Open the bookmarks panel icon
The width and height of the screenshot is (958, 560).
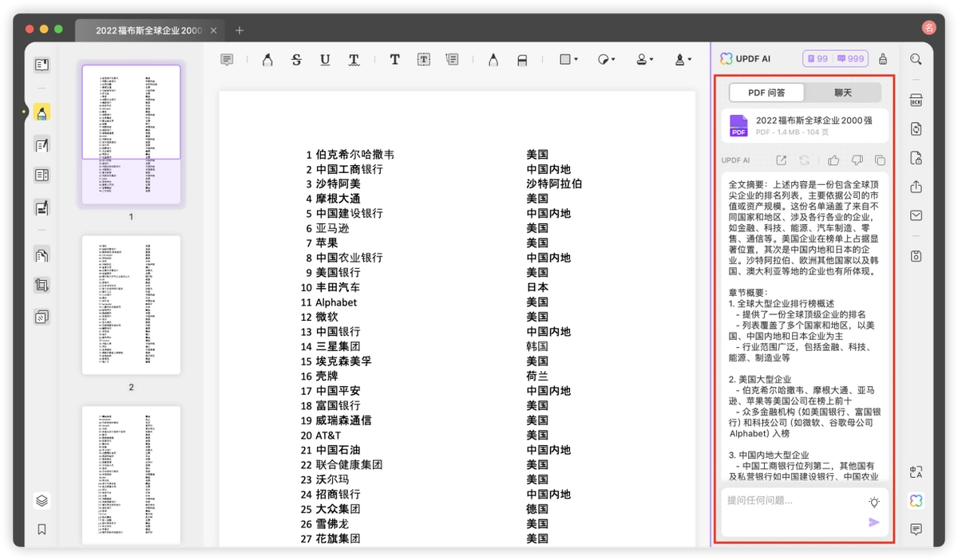(42, 529)
